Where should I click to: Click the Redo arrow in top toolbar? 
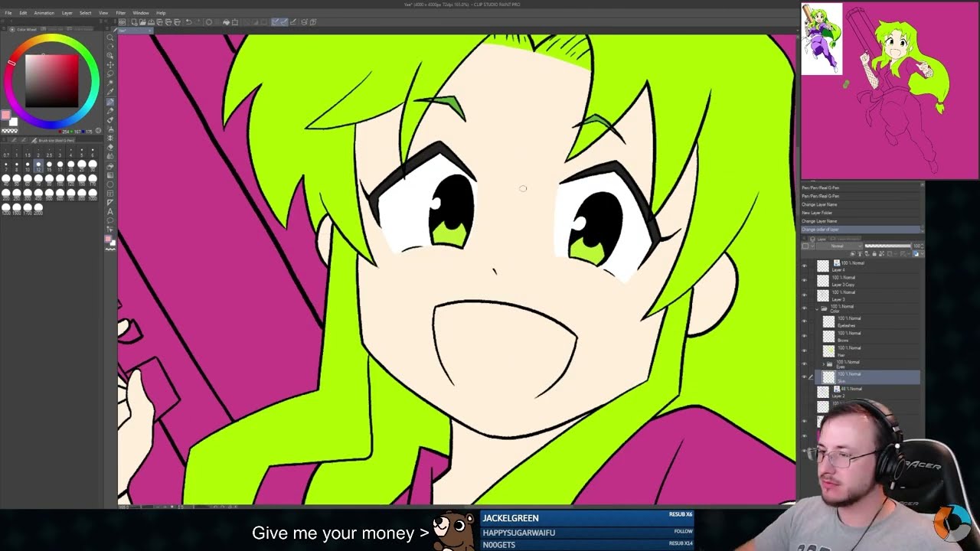point(198,21)
